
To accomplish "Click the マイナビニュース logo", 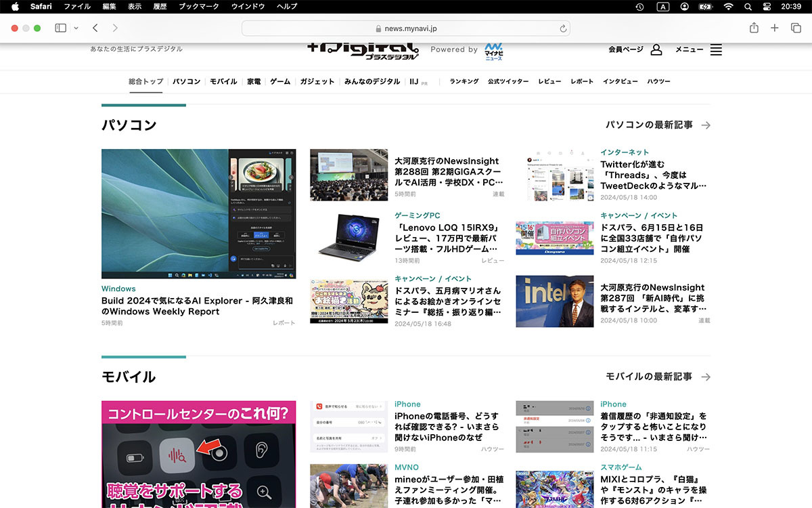I will (493, 51).
